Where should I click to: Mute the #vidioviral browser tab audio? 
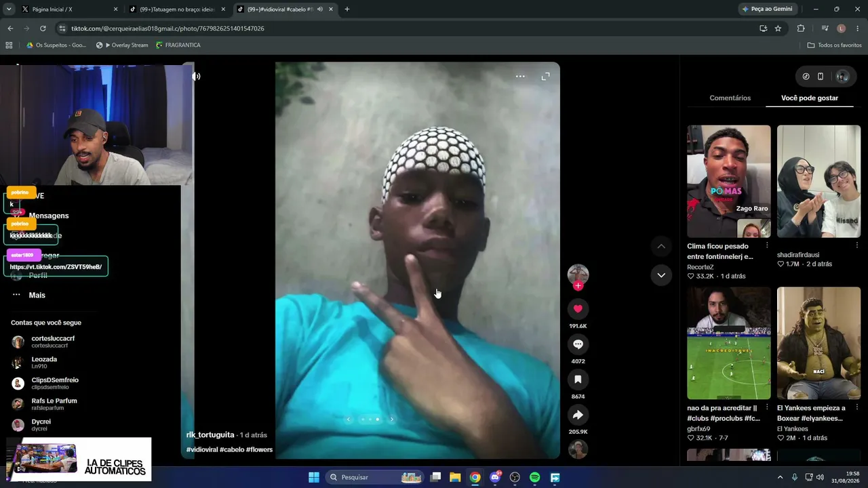pos(319,9)
